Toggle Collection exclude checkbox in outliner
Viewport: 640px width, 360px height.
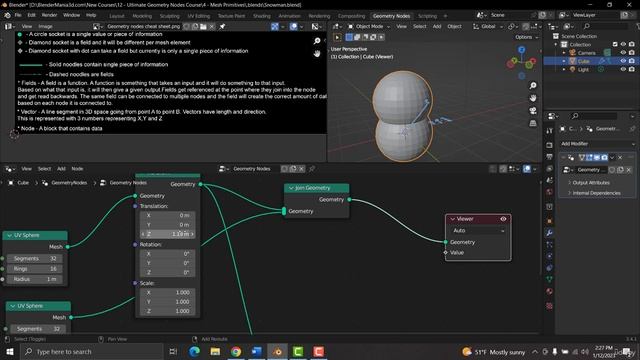click(x=615, y=44)
